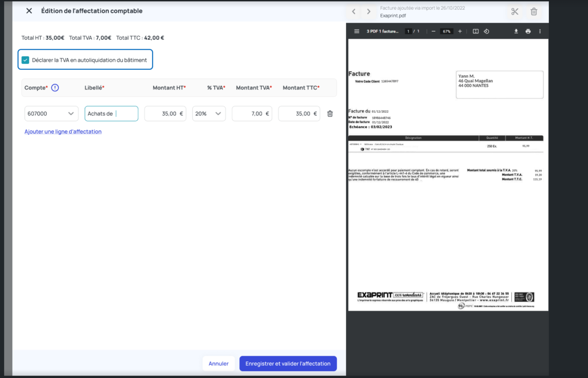
Task: Click the fit-to-page icon in the PDF toolbar
Action: (x=476, y=31)
